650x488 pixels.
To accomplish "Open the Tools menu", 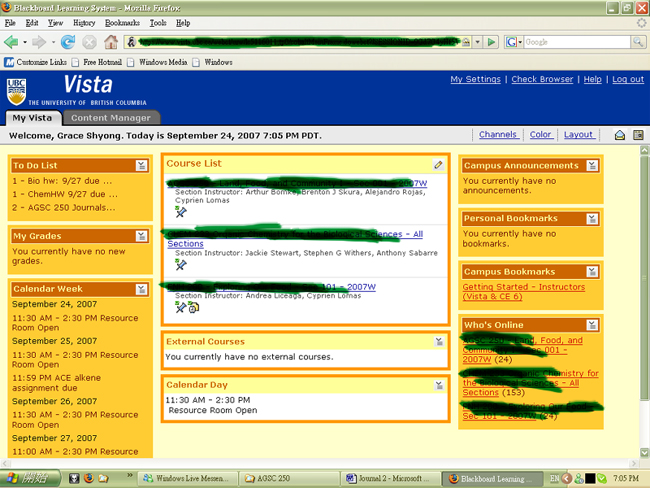I will (158, 23).
